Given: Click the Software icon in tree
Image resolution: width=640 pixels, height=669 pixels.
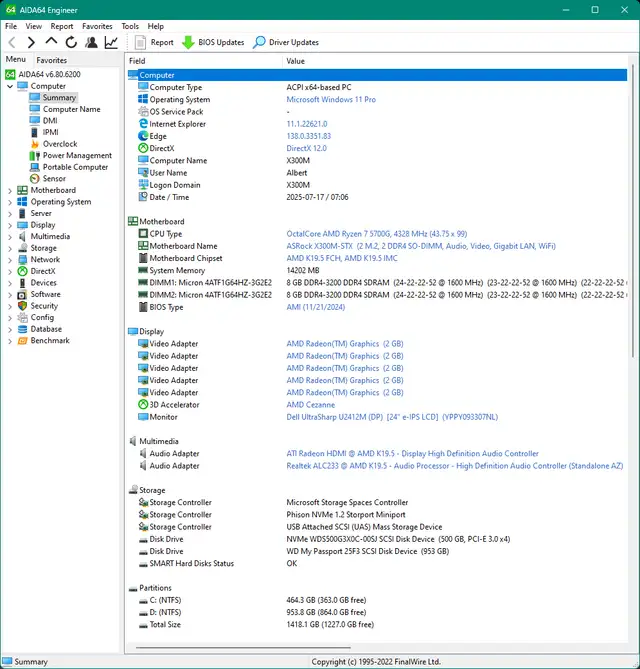Looking at the screenshot, I should pyautogui.click(x=22, y=294).
